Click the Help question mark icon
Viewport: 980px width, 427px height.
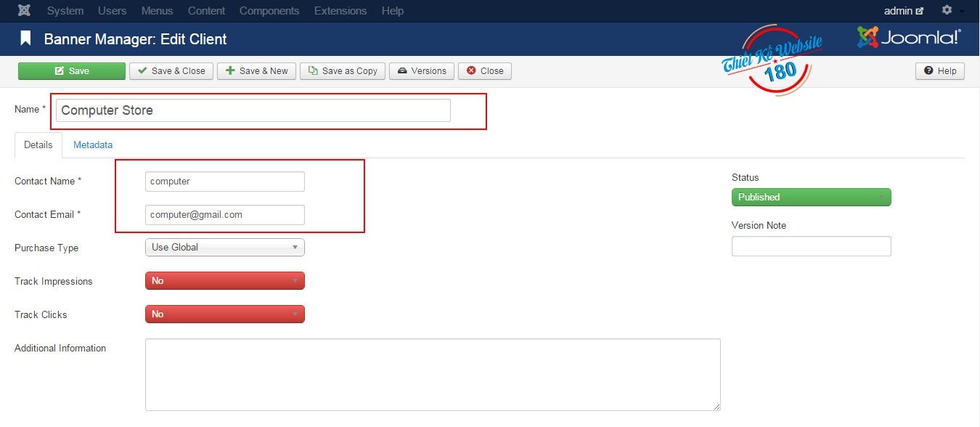(x=929, y=70)
